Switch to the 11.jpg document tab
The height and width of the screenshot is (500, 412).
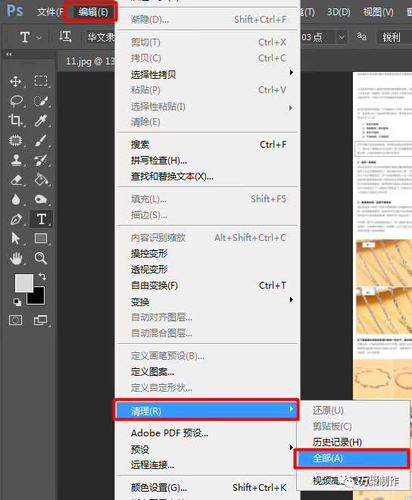coord(87,61)
